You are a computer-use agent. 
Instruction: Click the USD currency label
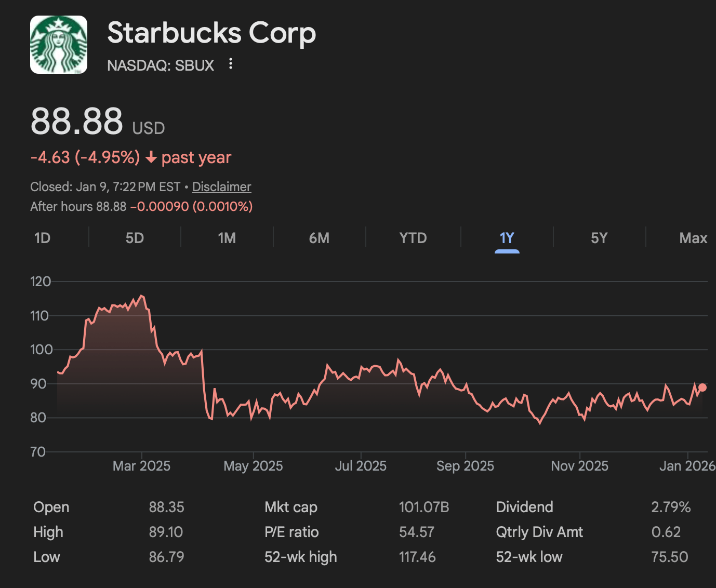click(x=149, y=128)
